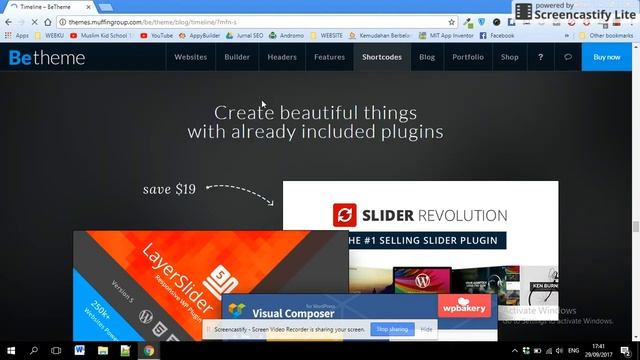The width and height of the screenshot is (640, 360).
Task: Show hidden system tray icons
Action: tap(515, 351)
